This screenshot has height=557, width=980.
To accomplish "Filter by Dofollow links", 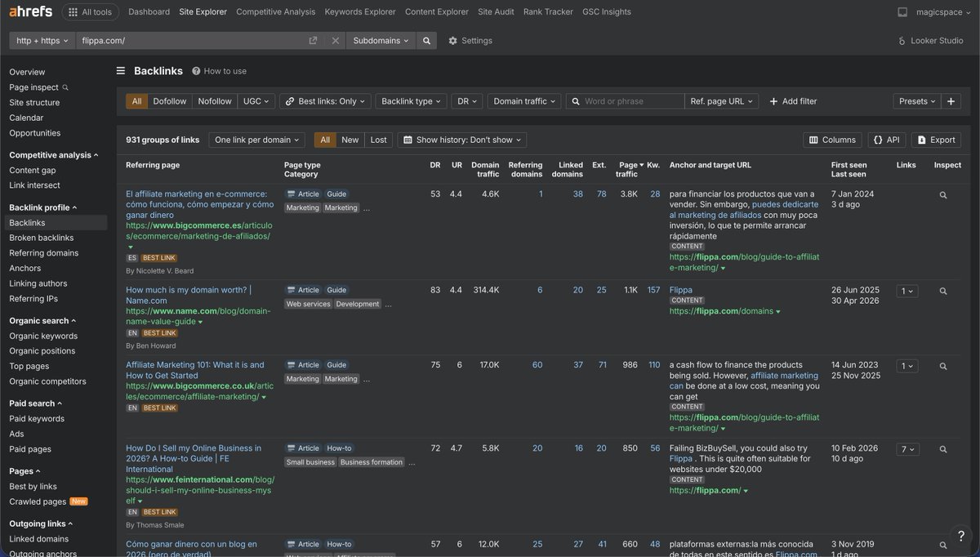I will click(170, 101).
